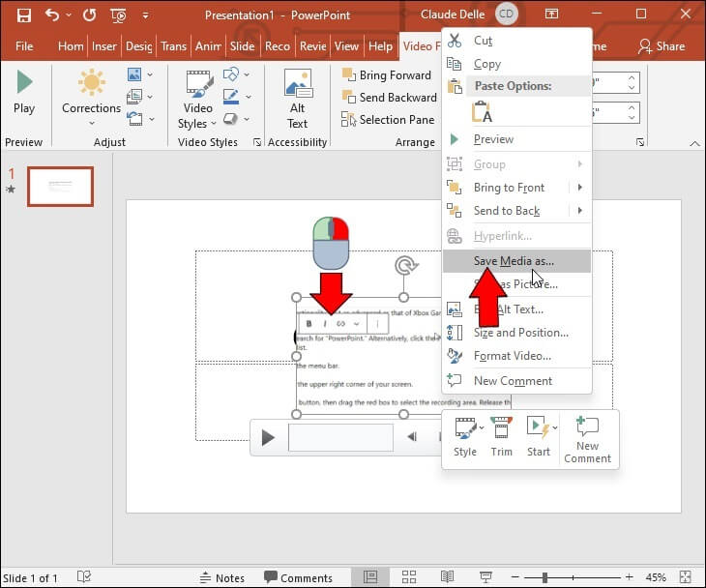Choose Format Video... in context menu
The height and width of the screenshot is (588, 706).
512,356
